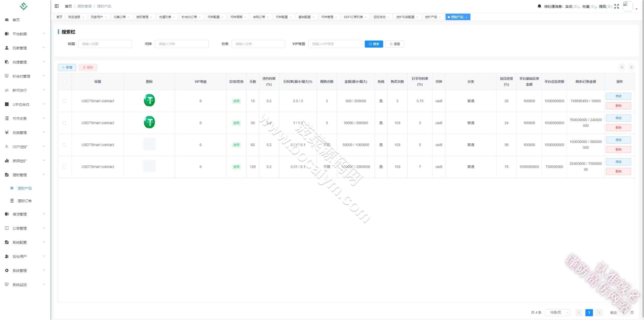Expand U本位合约 sidebar menu
Screen dimensions: 644x320
[25, 104]
